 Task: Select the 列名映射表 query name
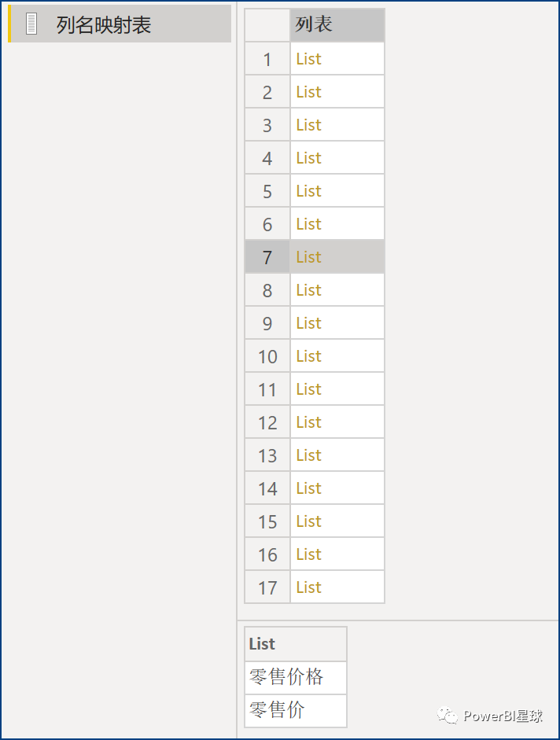tap(104, 25)
